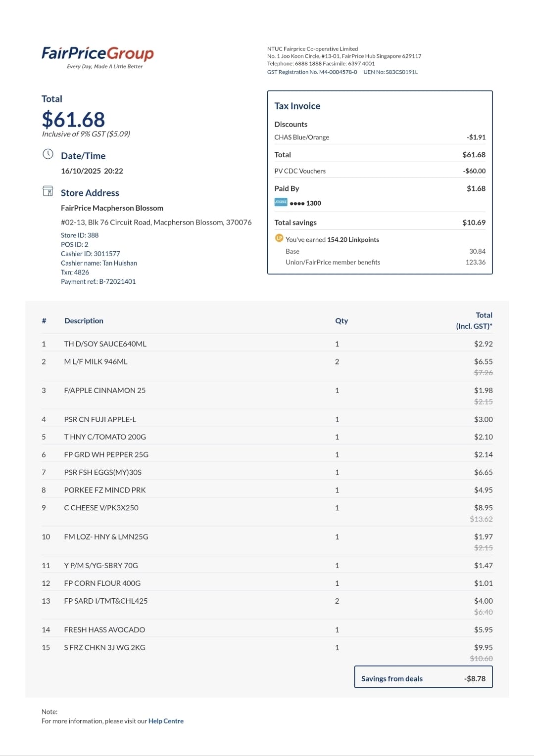Click the FairPrice Group logo

[97, 57]
